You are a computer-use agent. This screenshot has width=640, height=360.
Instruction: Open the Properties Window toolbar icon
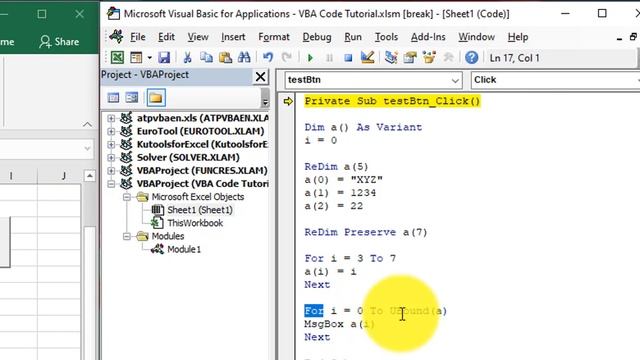(410, 58)
